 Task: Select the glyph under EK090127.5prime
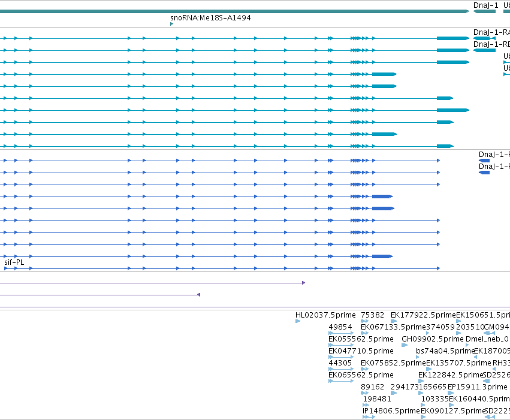click(423, 417)
